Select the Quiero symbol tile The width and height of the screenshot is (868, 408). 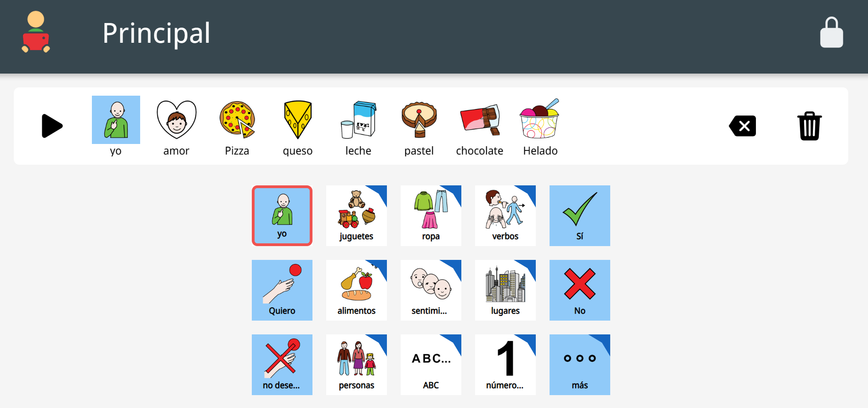pyautogui.click(x=282, y=290)
